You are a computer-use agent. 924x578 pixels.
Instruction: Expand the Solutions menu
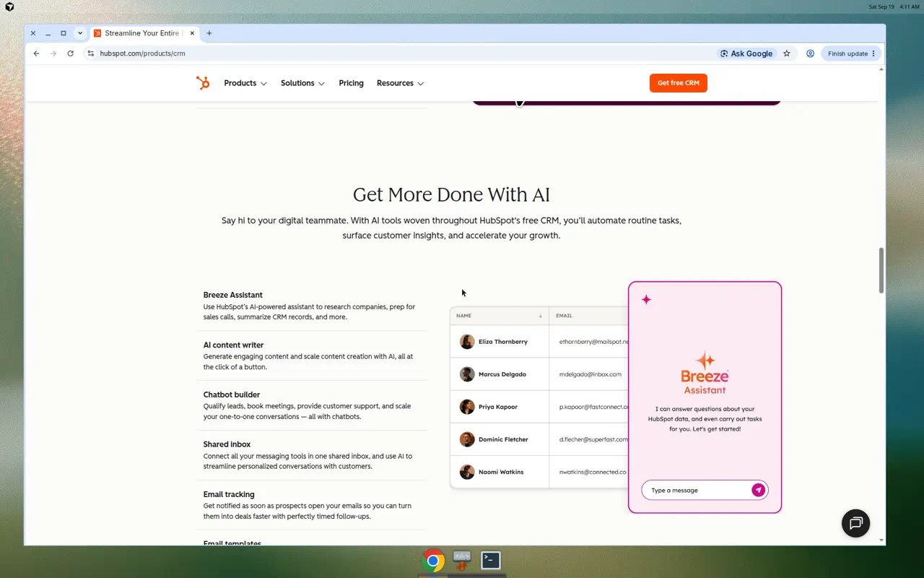(302, 83)
